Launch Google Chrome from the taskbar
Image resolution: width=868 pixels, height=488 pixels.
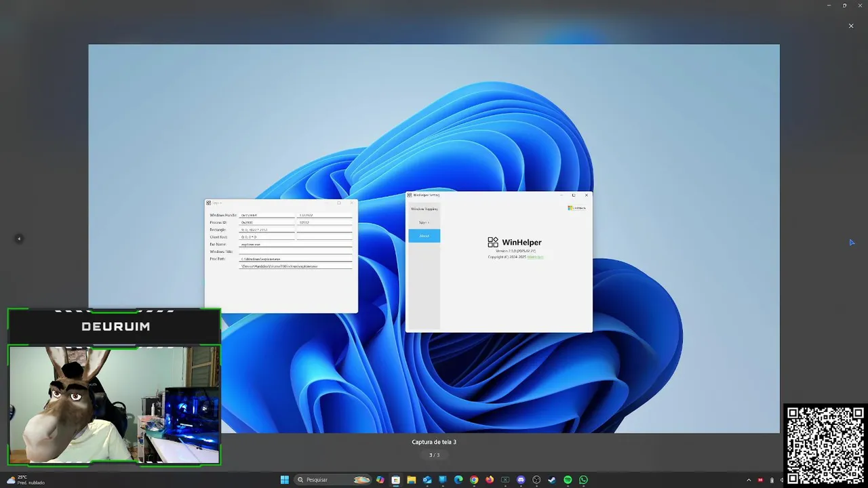click(x=474, y=480)
